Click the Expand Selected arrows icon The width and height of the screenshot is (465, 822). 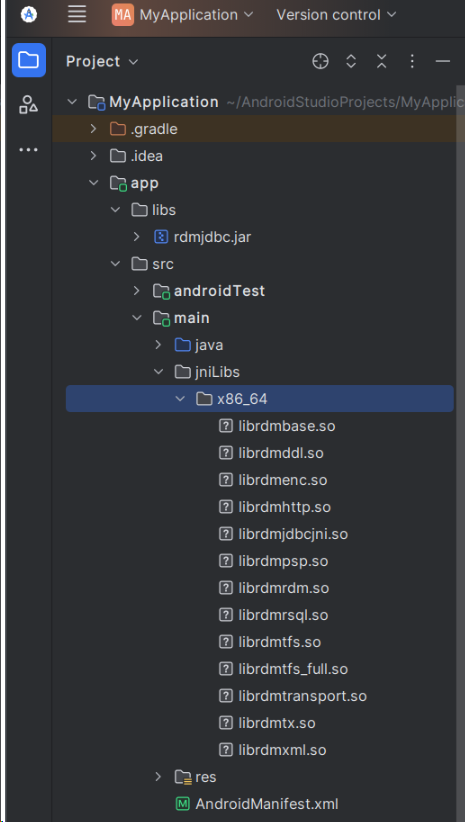351,61
